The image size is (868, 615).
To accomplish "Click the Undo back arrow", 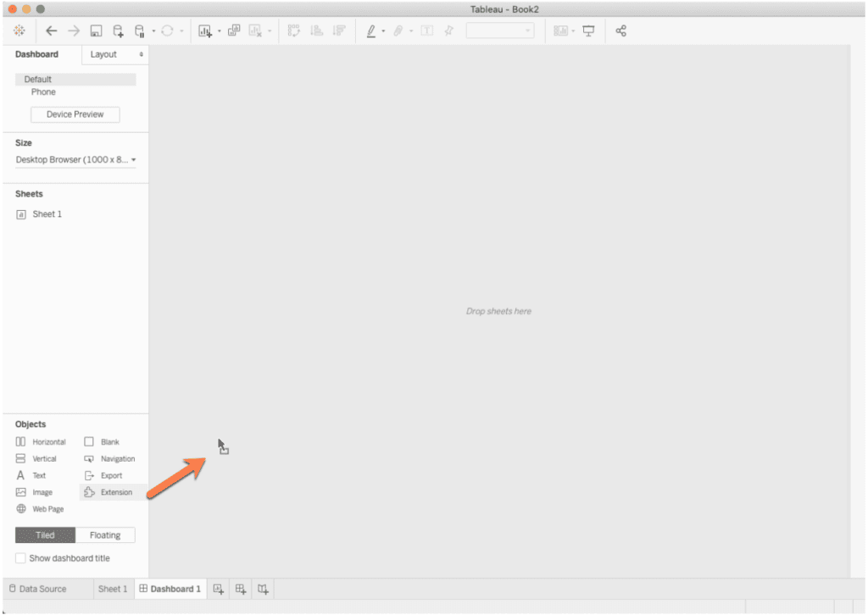I will 51,31.
